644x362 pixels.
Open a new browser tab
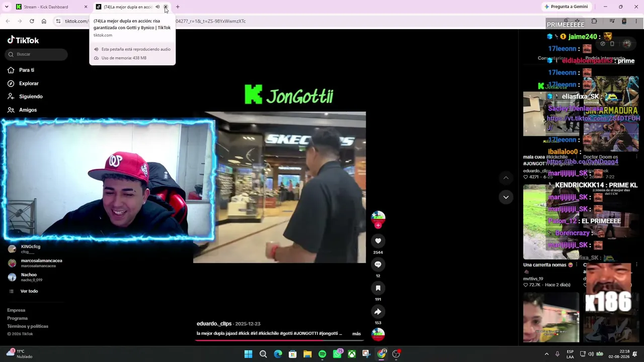point(178,7)
